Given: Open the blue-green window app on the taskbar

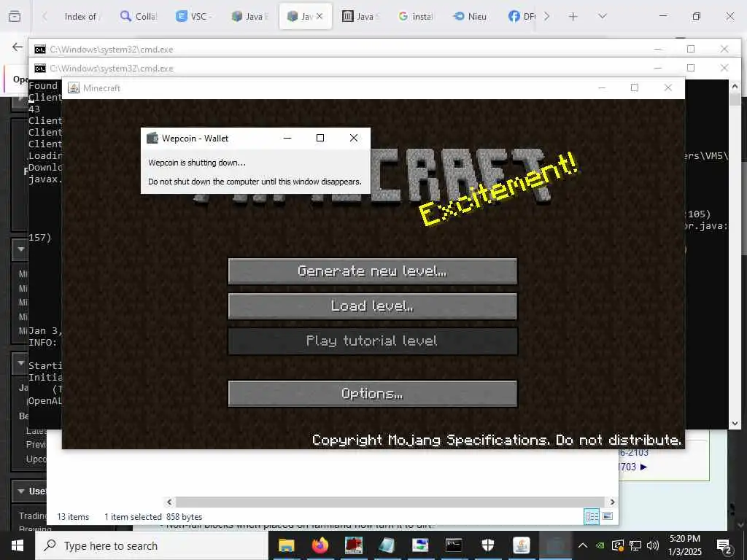Looking at the screenshot, I should [420, 545].
